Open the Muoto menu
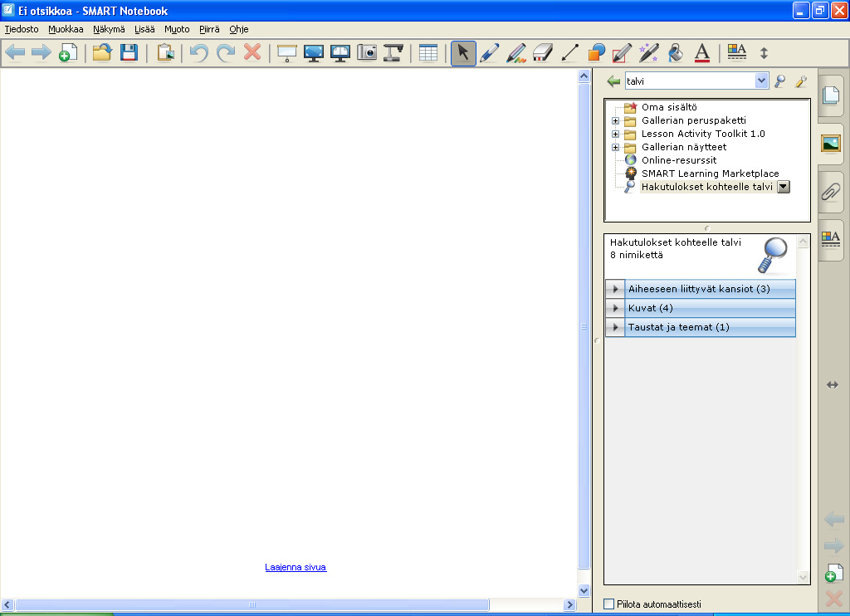Image resolution: width=850 pixels, height=616 pixels. point(178,29)
